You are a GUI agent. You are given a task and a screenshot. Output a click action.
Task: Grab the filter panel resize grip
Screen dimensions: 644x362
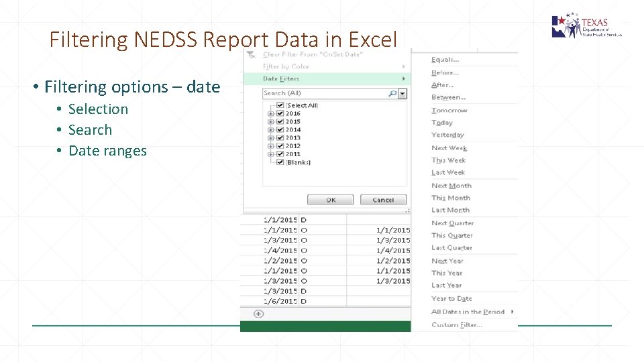click(x=407, y=210)
